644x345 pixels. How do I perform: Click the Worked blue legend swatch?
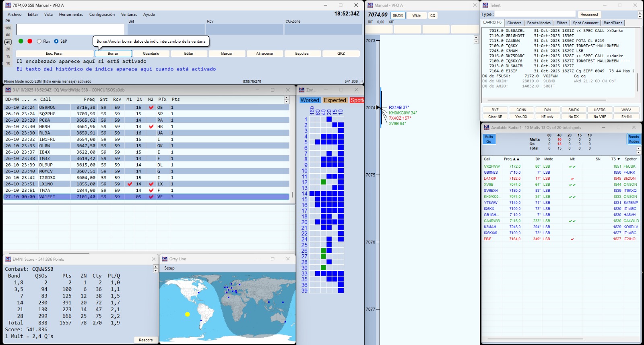[x=310, y=100]
